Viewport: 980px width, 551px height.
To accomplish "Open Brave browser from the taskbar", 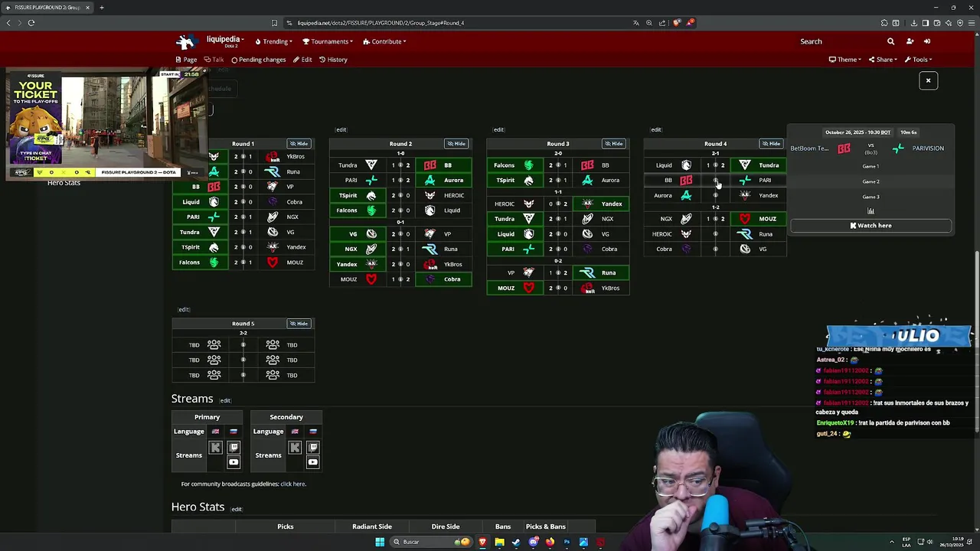I will pos(482,542).
